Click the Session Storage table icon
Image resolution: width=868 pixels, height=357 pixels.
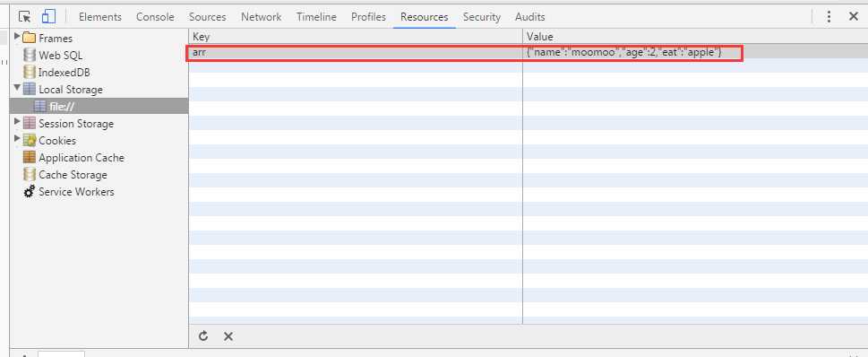[x=30, y=123]
